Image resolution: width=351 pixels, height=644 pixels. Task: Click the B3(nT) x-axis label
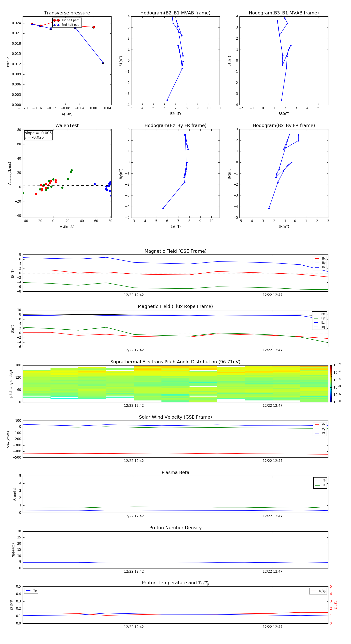tap(284, 114)
